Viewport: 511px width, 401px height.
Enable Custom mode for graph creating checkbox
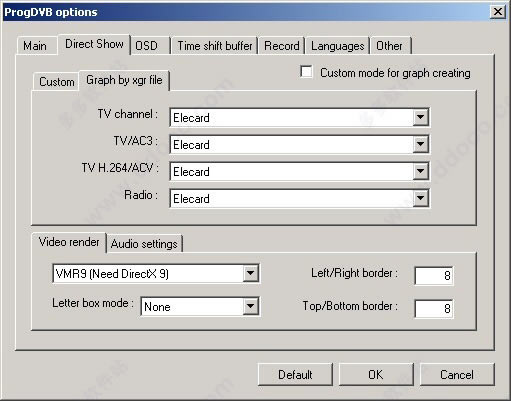coord(306,72)
